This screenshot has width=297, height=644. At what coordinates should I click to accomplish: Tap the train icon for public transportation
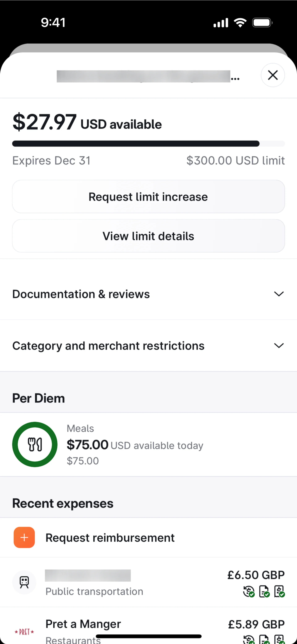click(24, 582)
